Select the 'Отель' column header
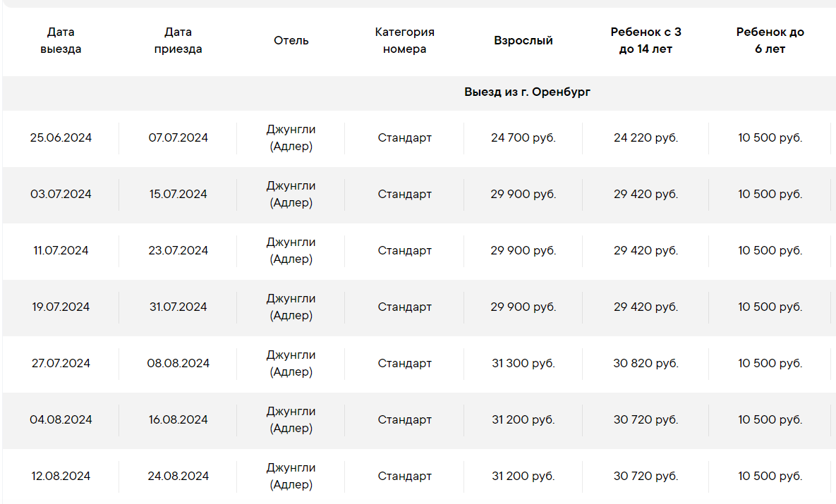Image resolution: width=836 pixels, height=504 pixels. point(291,40)
